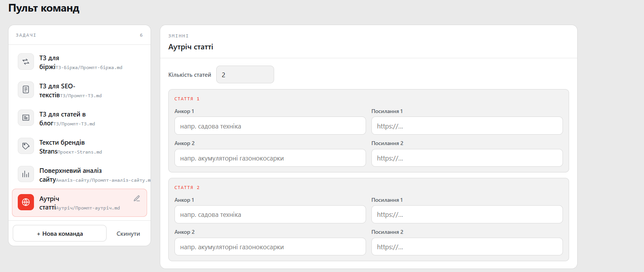Viewport: 644px width, 272px height.
Task: Click the document icon for ТЗ для SEO-текстів
Action: click(26, 90)
